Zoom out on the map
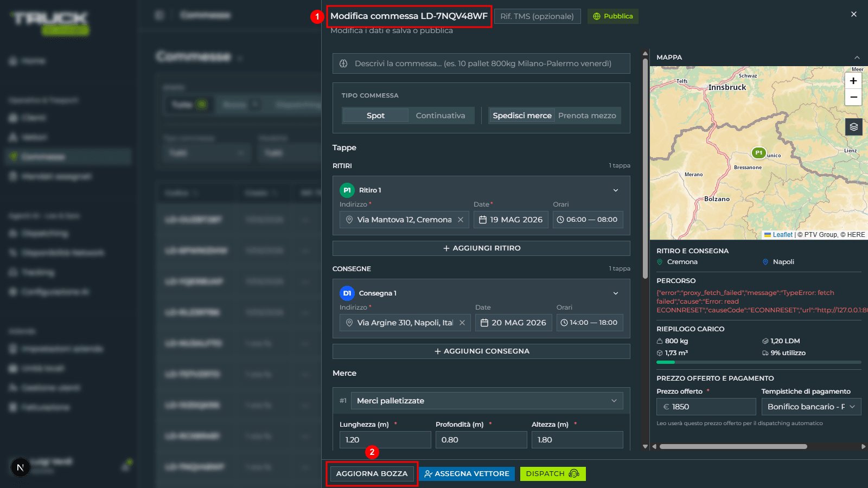 coord(853,97)
